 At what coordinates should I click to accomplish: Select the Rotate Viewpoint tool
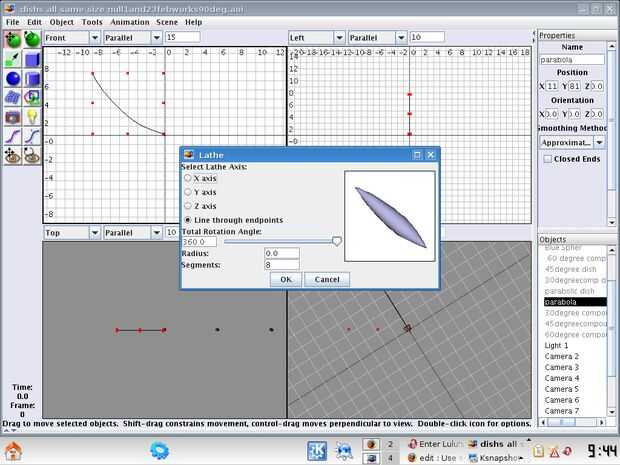tap(32, 155)
